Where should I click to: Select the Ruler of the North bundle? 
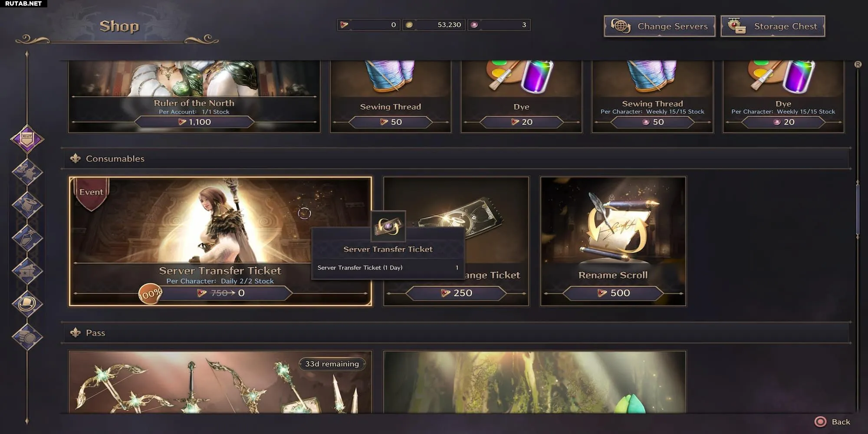pos(194,96)
